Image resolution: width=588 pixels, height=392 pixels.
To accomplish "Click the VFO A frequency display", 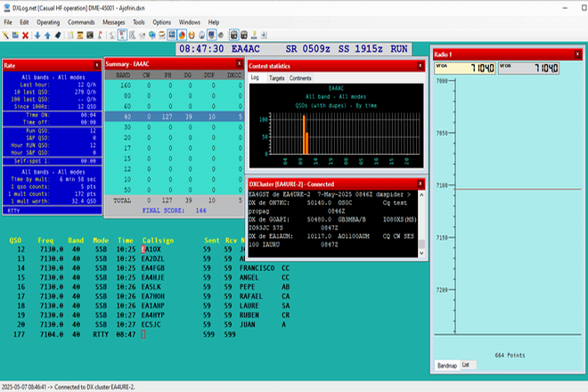I will (x=465, y=69).
